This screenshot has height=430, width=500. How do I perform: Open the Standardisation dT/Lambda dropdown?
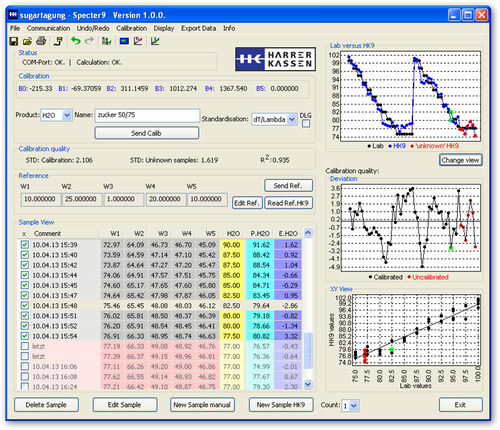coord(292,119)
